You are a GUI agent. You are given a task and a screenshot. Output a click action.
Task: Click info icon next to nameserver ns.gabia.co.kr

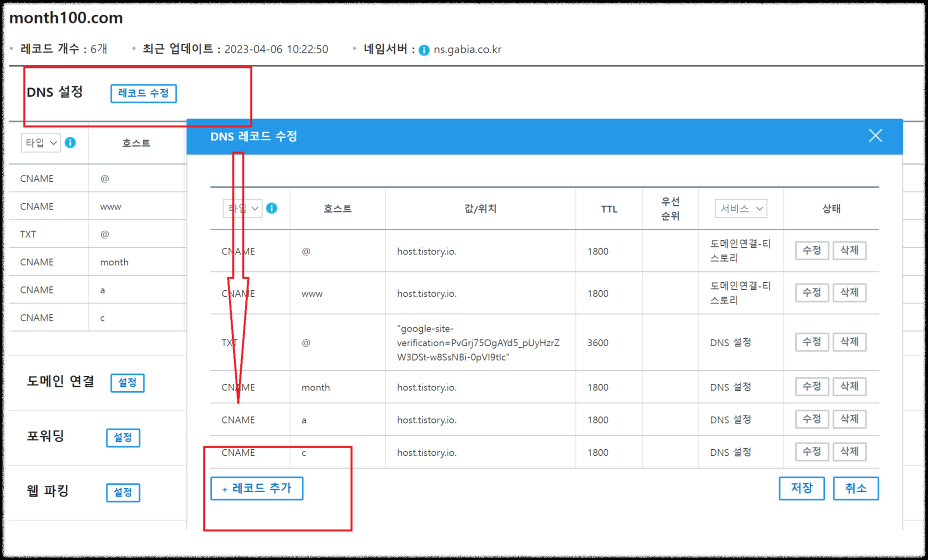point(424,50)
